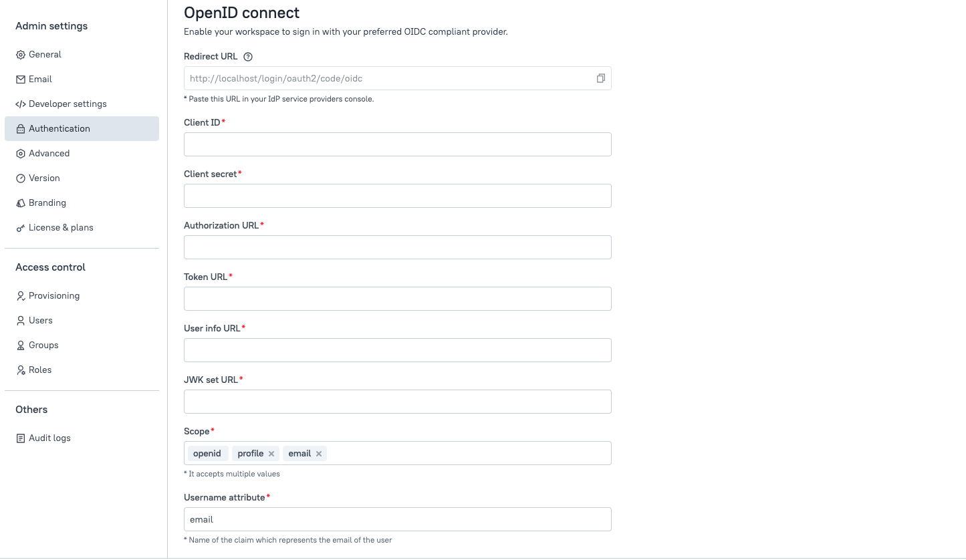Image resolution: width=966 pixels, height=560 pixels.
Task: Select the Roles entry under Access control
Action: [40, 370]
